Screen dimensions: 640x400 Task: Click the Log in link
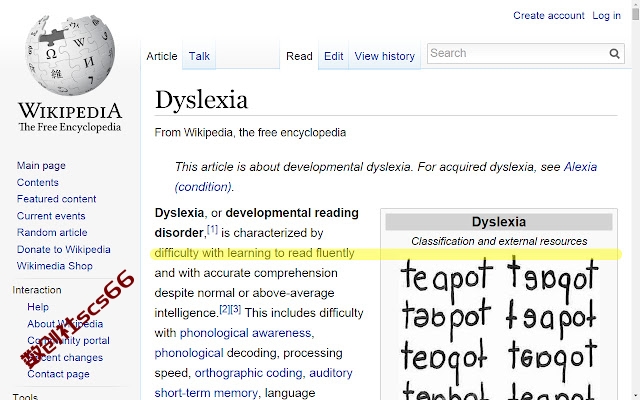click(607, 16)
